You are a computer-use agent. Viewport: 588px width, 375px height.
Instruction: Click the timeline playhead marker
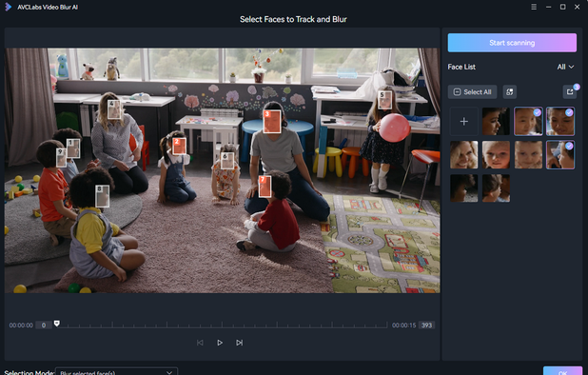pos(57,324)
